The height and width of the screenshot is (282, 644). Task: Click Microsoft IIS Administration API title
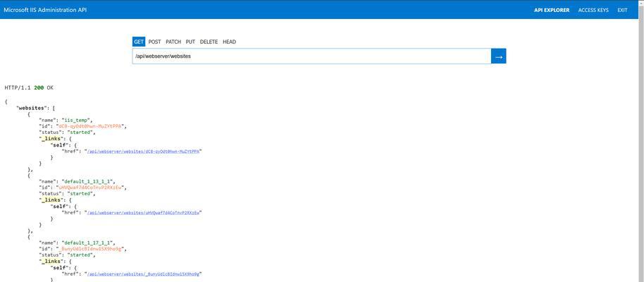click(x=45, y=10)
